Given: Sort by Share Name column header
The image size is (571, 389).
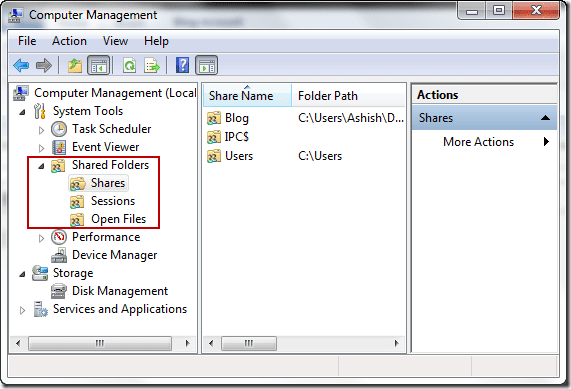Looking at the screenshot, I should pos(247,96).
